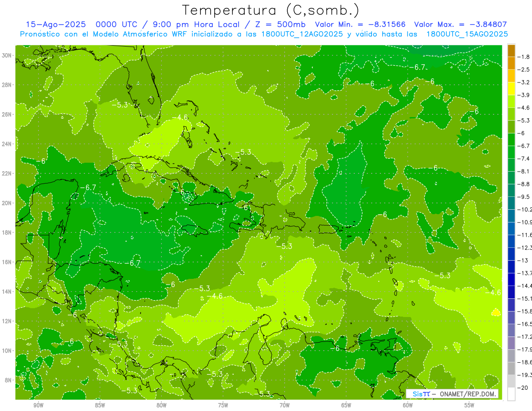Click the "22N" latitude axis label
The height and width of the screenshot is (411, 532).
[x=8, y=173]
